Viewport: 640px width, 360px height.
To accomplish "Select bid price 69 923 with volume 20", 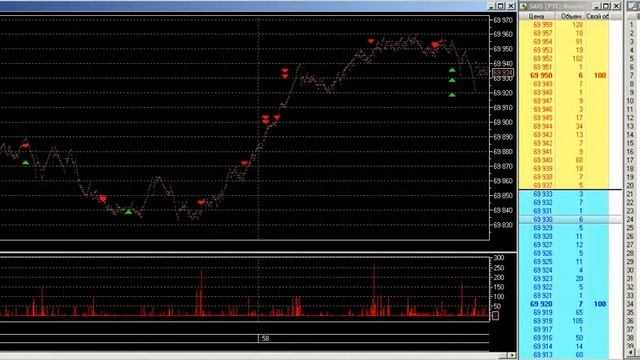I will (564, 279).
